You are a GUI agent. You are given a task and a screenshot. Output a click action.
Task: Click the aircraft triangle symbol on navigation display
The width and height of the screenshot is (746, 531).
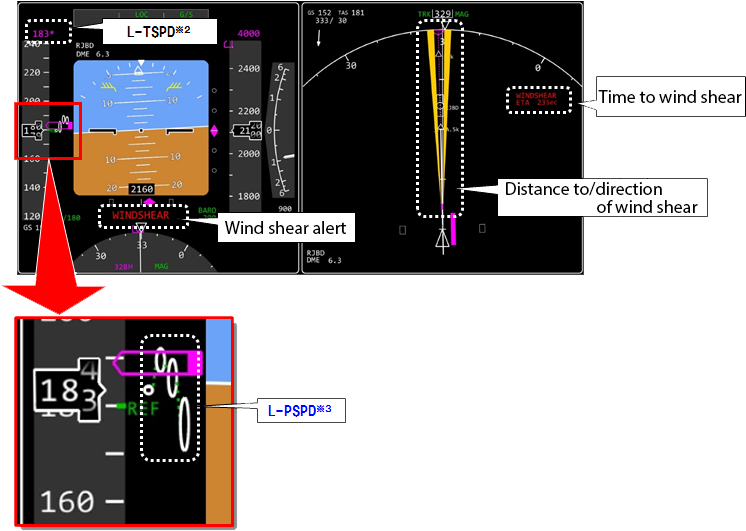(x=441, y=238)
